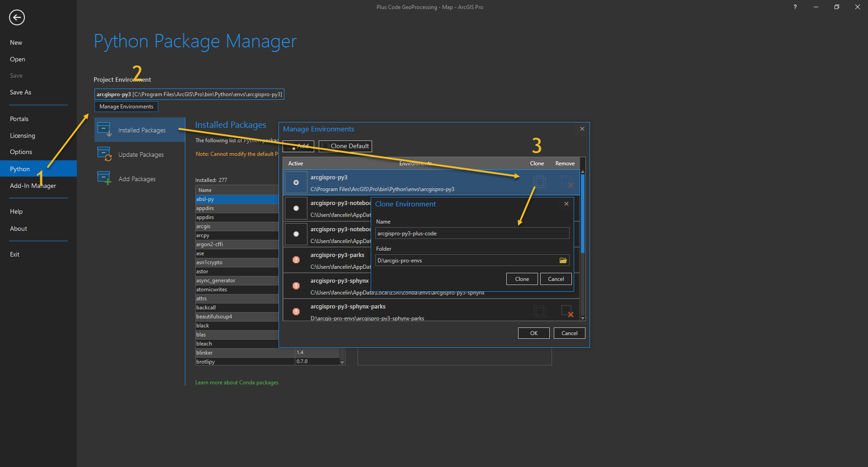Close the Clone Environment dialog
Screen dimensions: 868x467
coord(566,204)
